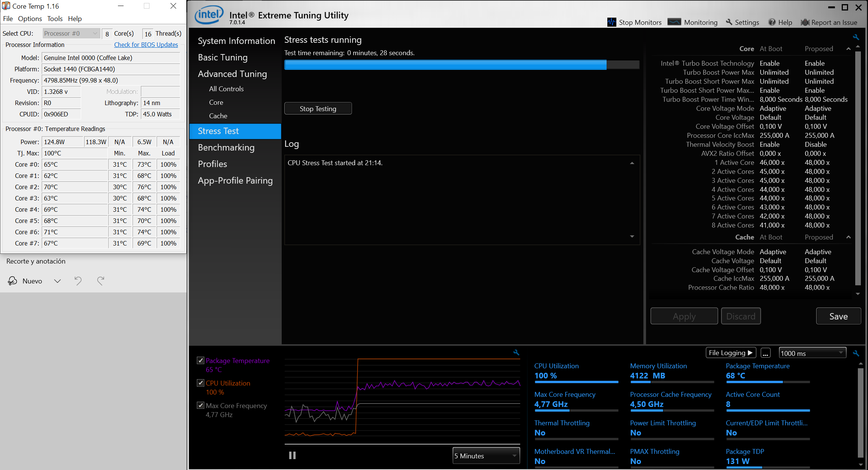868x470 pixels.
Task: Open the Help menu in Core Temp
Action: tap(75, 18)
